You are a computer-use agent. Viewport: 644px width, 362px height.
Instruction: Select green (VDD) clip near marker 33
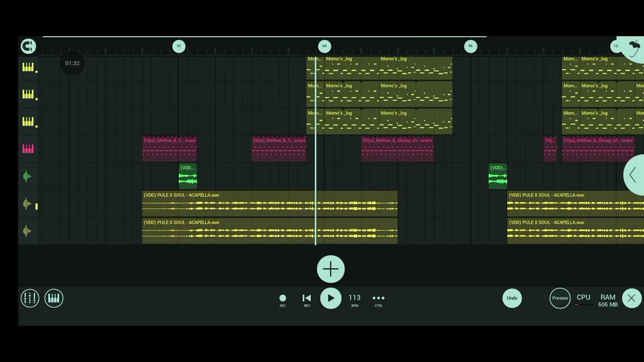(188, 176)
